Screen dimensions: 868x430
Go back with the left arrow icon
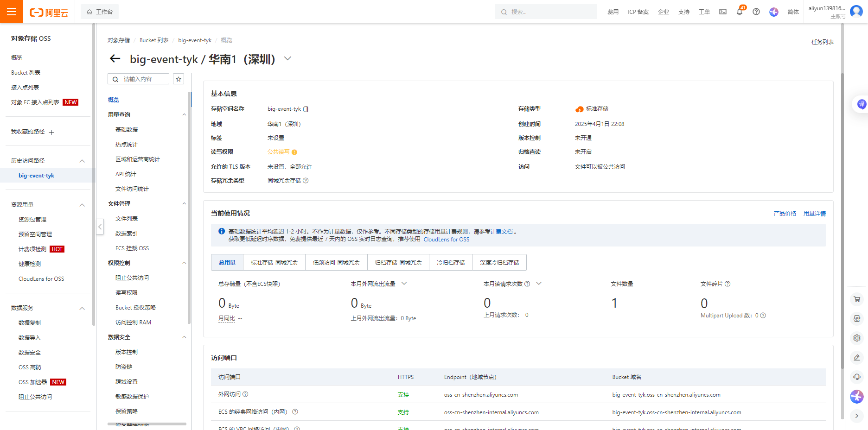(x=115, y=59)
